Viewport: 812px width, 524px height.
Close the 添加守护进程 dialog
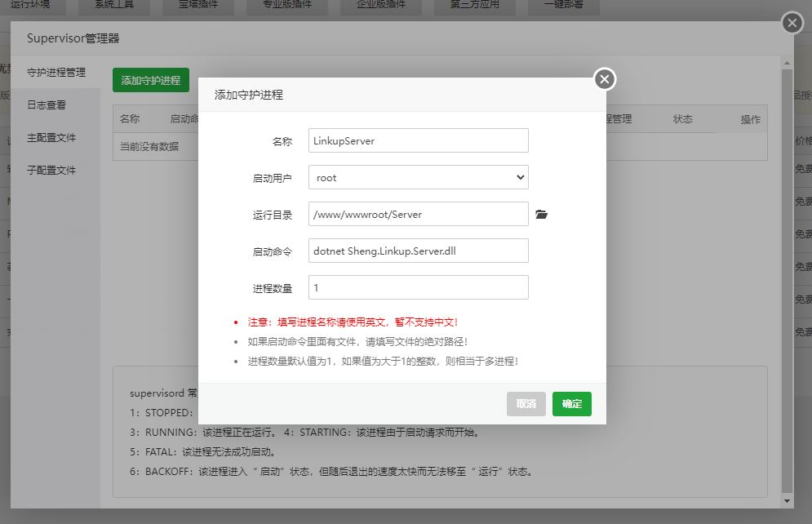(x=604, y=80)
